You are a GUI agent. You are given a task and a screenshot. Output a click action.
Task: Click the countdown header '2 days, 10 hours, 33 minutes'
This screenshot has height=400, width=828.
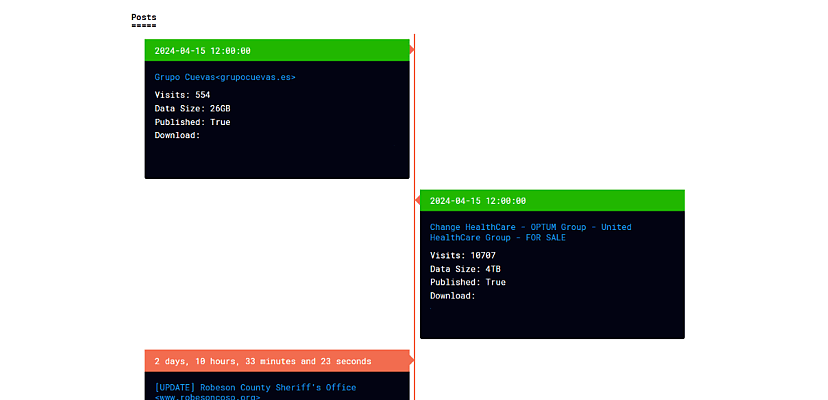pos(277,361)
